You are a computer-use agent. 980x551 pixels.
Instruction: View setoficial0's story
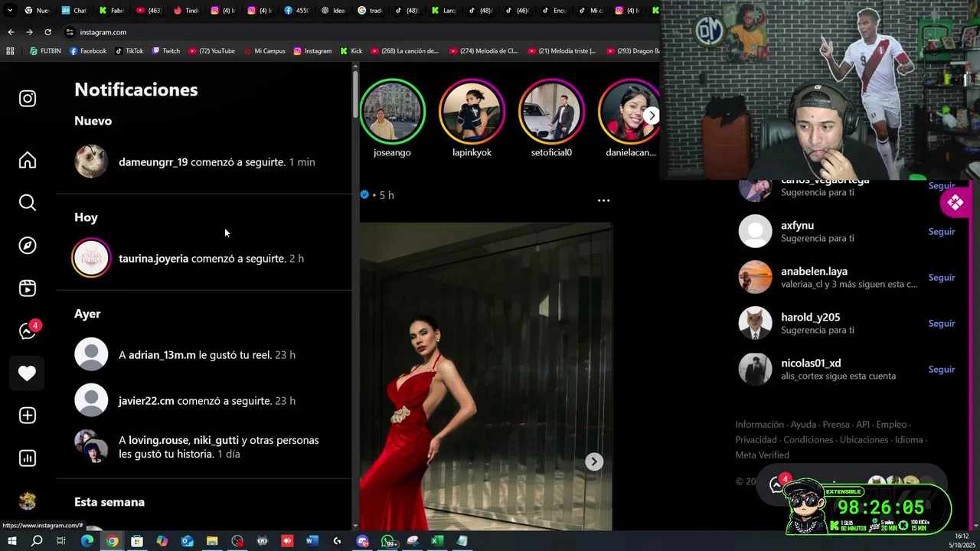(551, 112)
